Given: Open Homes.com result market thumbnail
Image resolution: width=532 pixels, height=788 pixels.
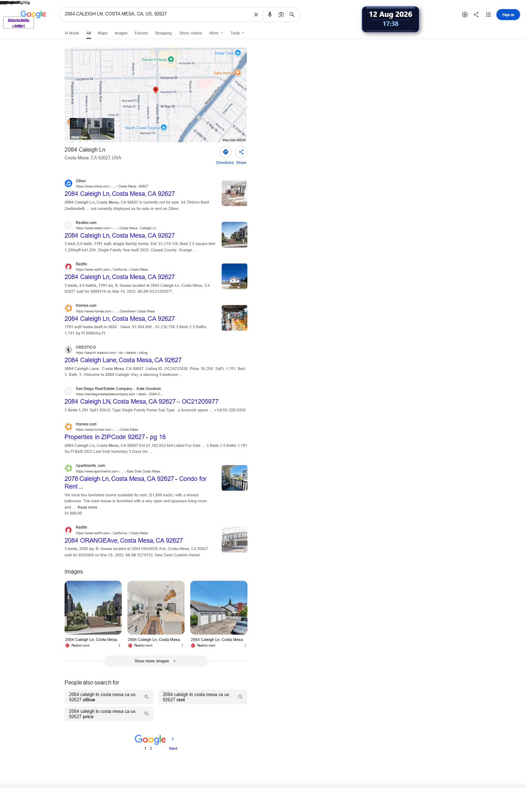Looking at the screenshot, I should point(234,318).
